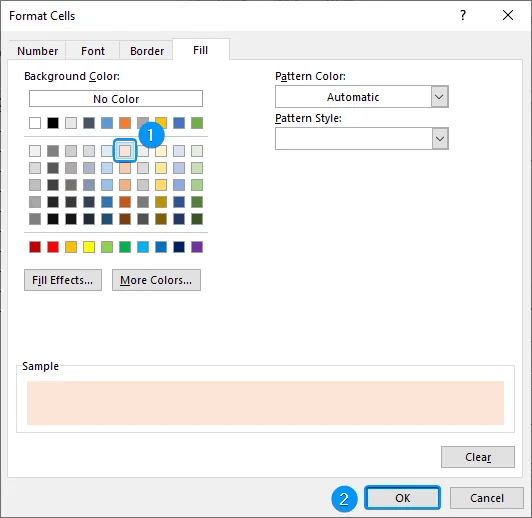This screenshot has height=518, width=532.
Task: Confirm the fill with OK
Action: (x=402, y=498)
